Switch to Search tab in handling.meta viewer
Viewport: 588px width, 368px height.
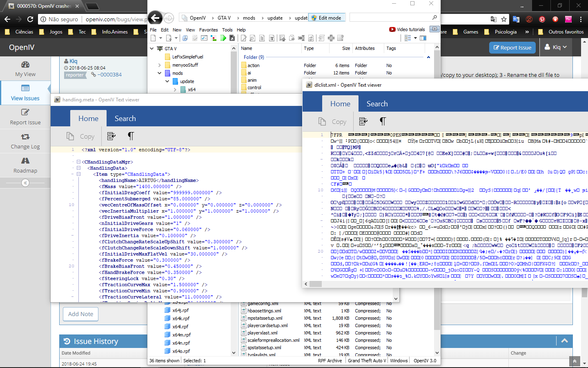[125, 119]
